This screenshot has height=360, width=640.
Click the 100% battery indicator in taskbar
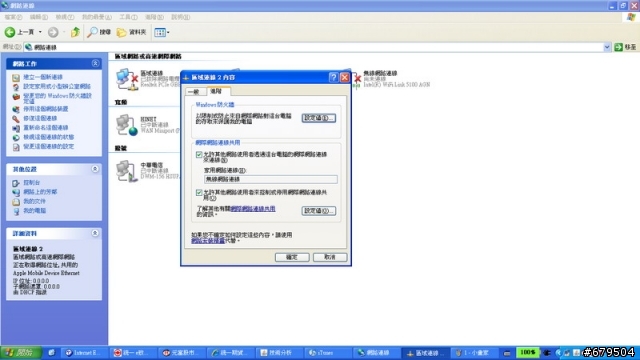[x=527, y=352]
